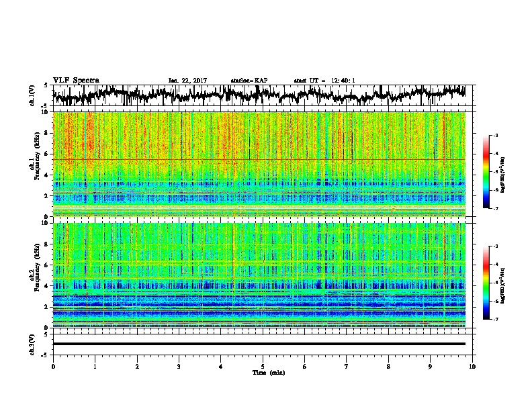The width and height of the screenshot is (532, 411).
Task: Click the ch.1 voltage waveform trace
Action: point(259,95)
